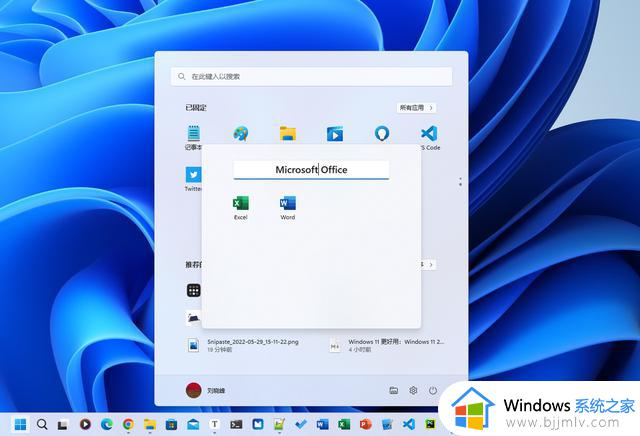Open the Power options button

tap(433, 391)
